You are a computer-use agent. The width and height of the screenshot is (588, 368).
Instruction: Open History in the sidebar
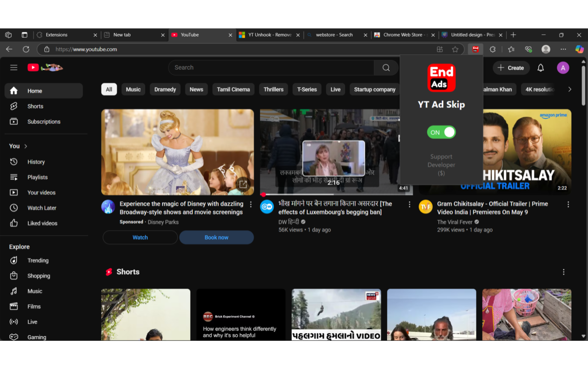(x=44, y=162)
